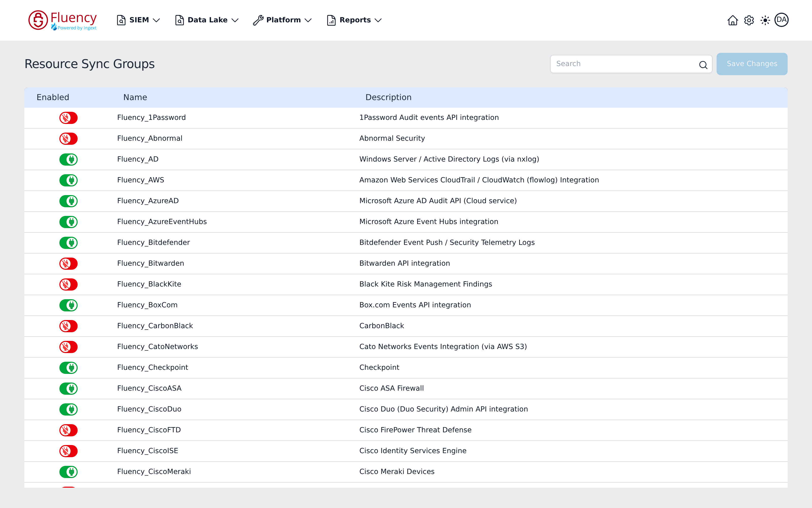The image size is (812, 508).
Task: Open the Data Lake menu
Action: tap(207, 20)
